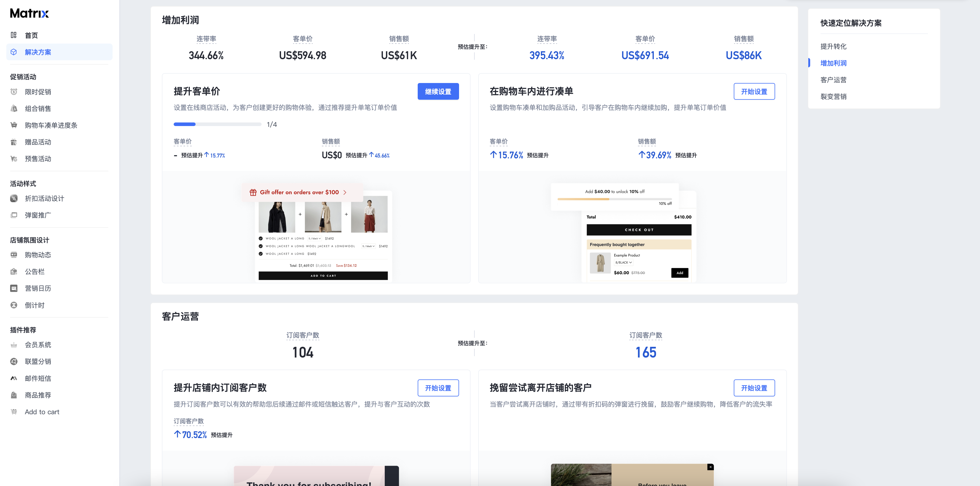Click gift icon in Gift offer banner

[x=253, y=192]
